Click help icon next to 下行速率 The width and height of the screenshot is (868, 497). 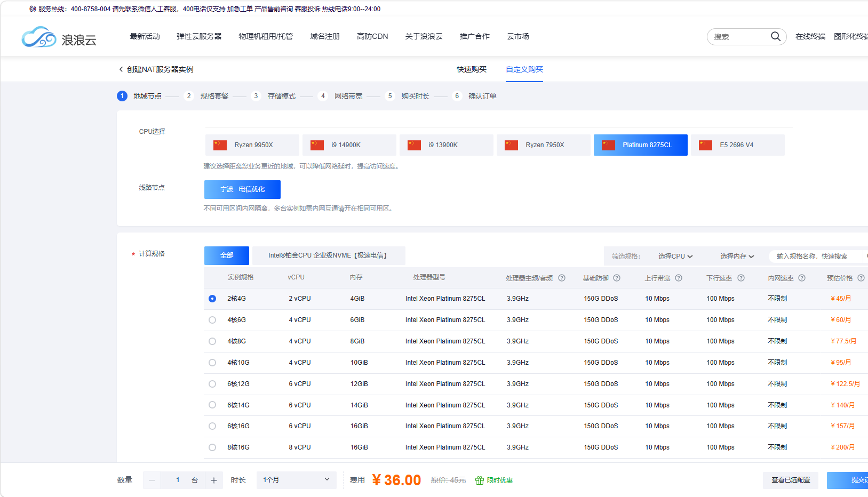tap(741, 278)
